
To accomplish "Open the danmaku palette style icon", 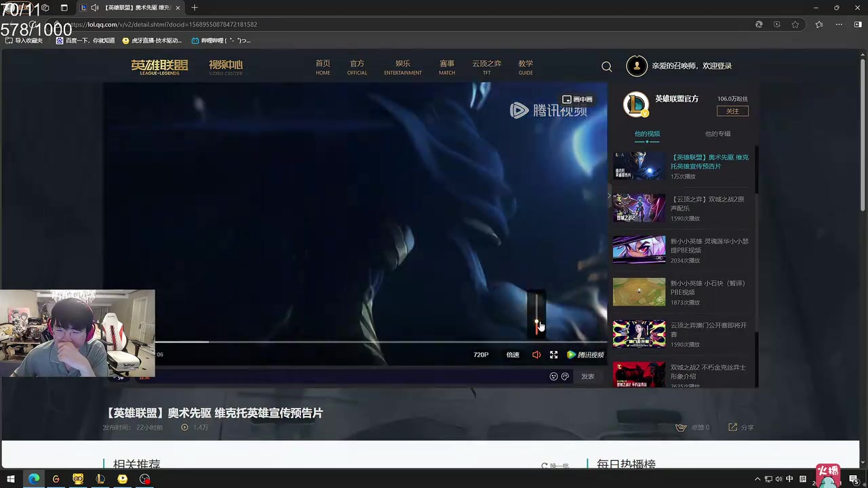I will [x=565, y=376].
